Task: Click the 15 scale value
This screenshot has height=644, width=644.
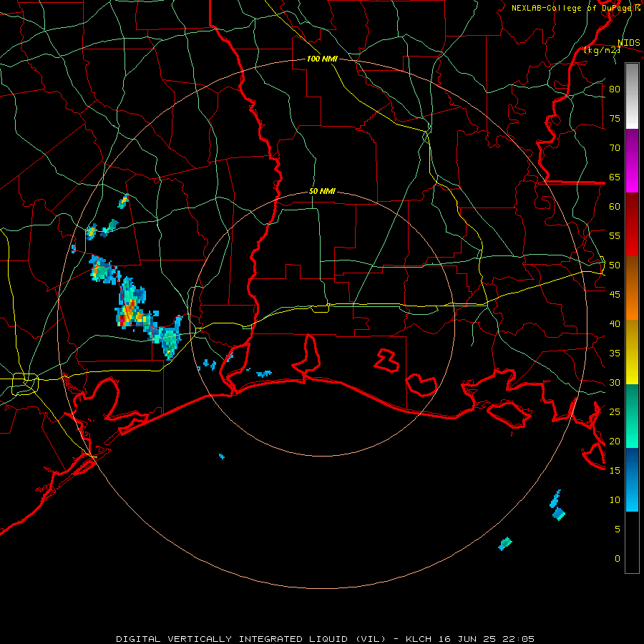Action: [x=615, y=470]
